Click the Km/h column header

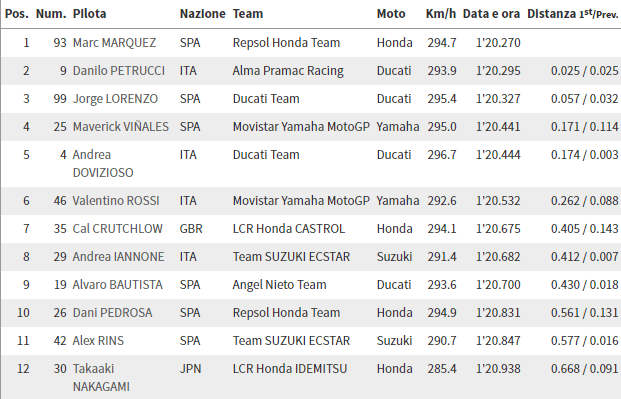[441, 14]
